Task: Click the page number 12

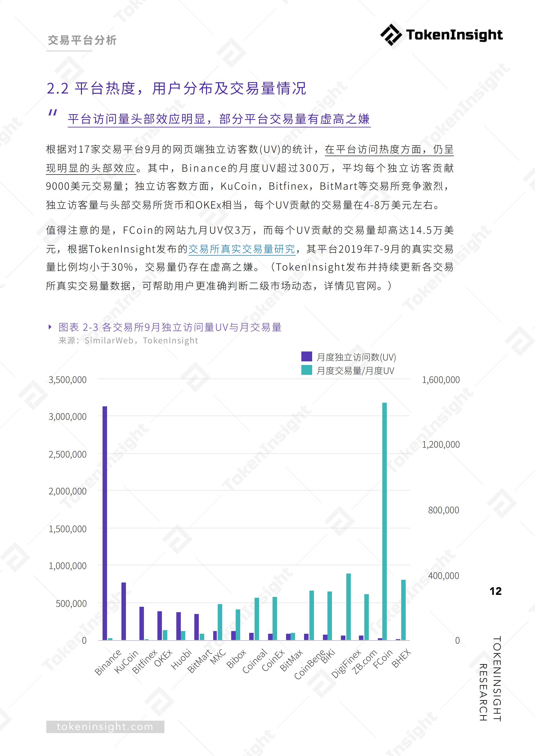Action: tap(495, 591)
